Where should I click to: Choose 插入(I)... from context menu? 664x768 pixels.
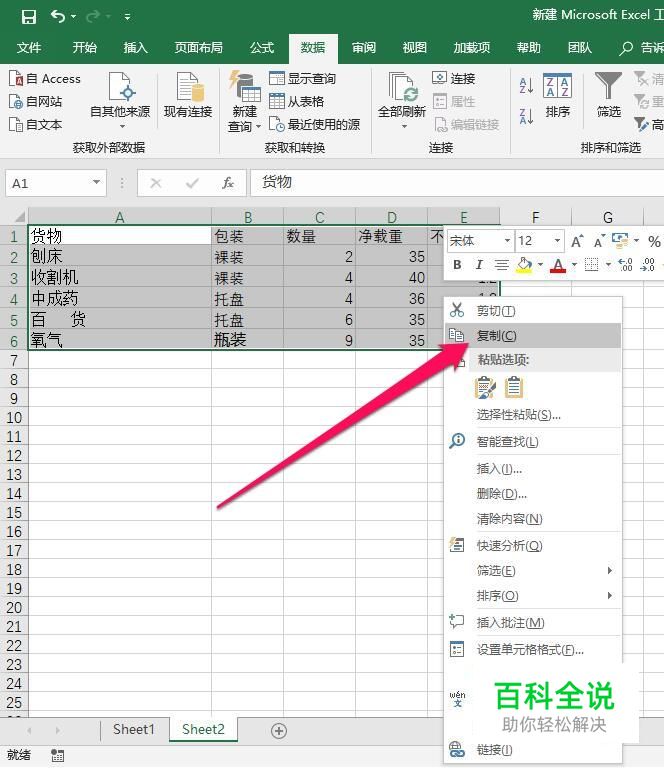533,469
